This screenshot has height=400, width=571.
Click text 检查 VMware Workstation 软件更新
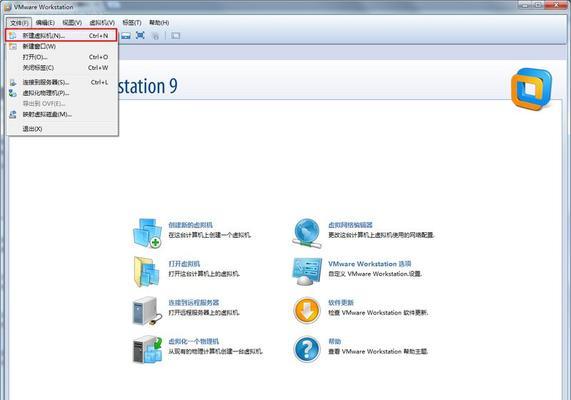[378, 313]
